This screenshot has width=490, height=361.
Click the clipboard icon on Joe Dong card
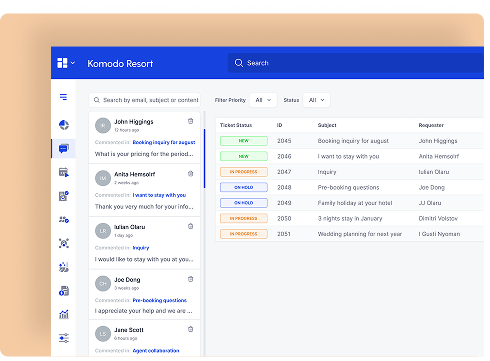pos(190,279)
